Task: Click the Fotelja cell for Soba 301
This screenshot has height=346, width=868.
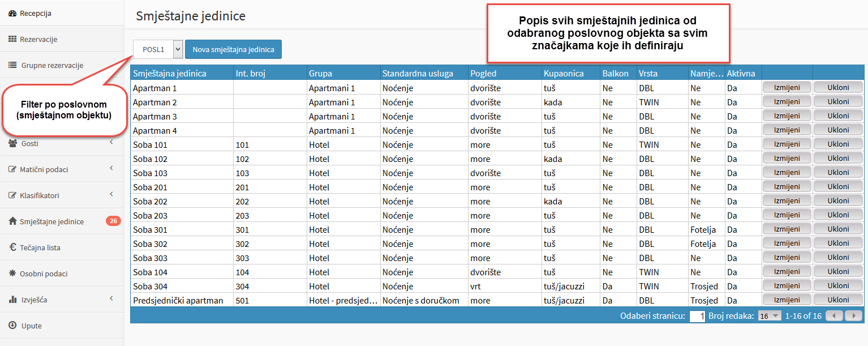Action: [x=707, y=229]
